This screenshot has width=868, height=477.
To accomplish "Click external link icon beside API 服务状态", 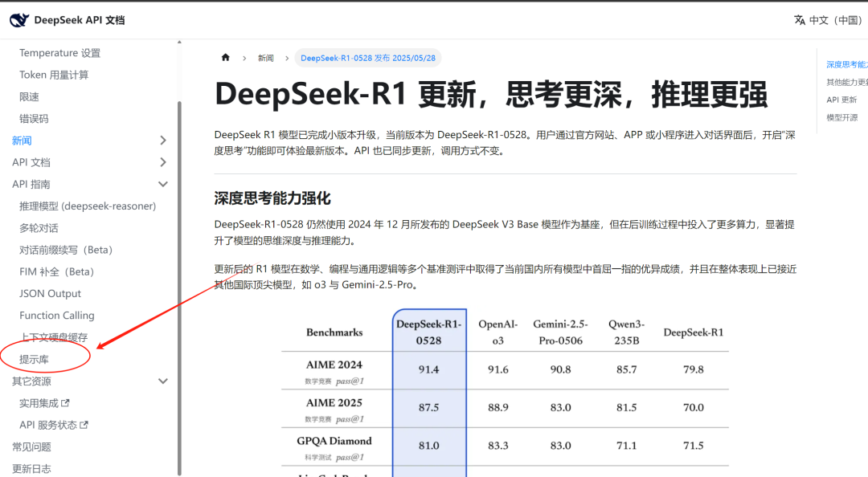I will click(x=84, y=425).
